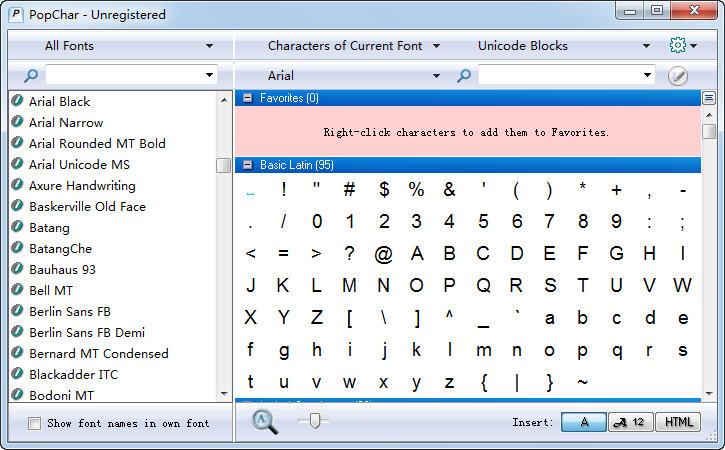
Task: Collapse the Basic Latin (95) section
Action: 248,165
